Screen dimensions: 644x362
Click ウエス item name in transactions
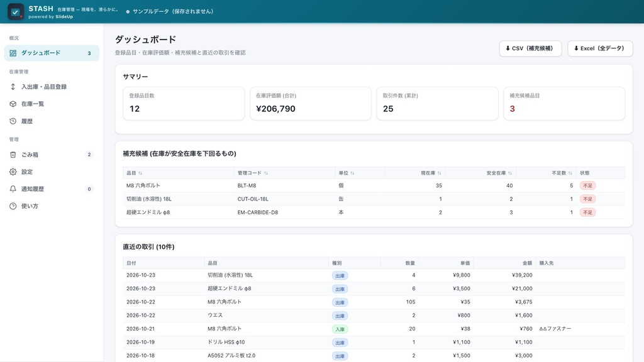pos(215,315)
